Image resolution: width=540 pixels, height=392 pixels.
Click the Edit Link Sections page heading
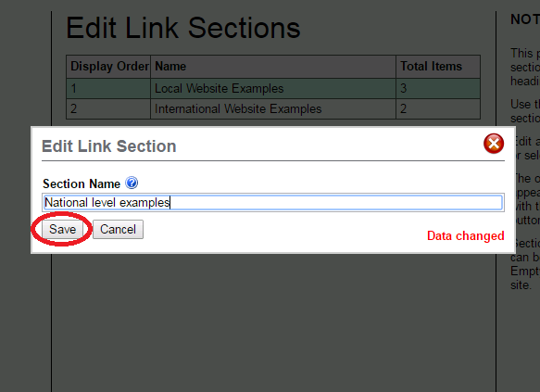coord(183,28)
